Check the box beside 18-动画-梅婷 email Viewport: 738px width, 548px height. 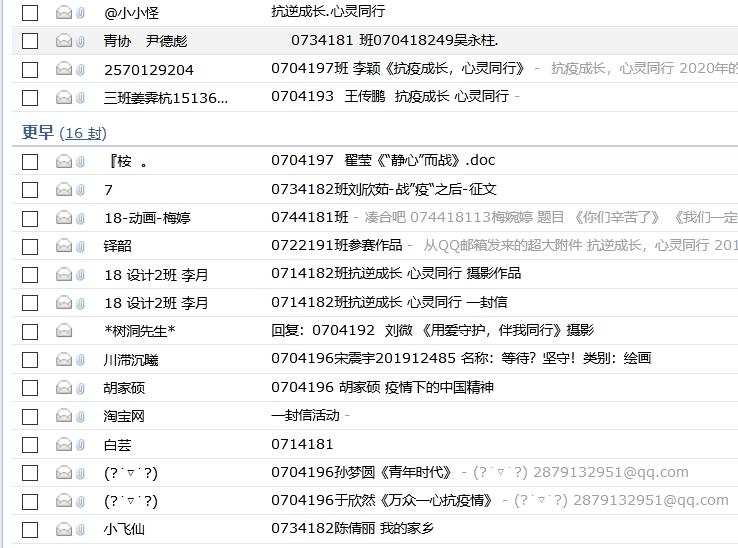point(30,218)
